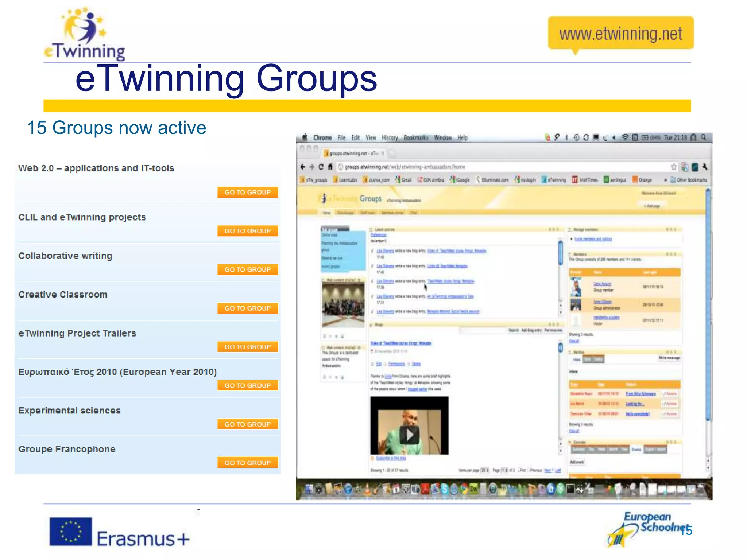Click the blog search input field
The width and height of the screenshot is (747, 560).
(483, 330)
